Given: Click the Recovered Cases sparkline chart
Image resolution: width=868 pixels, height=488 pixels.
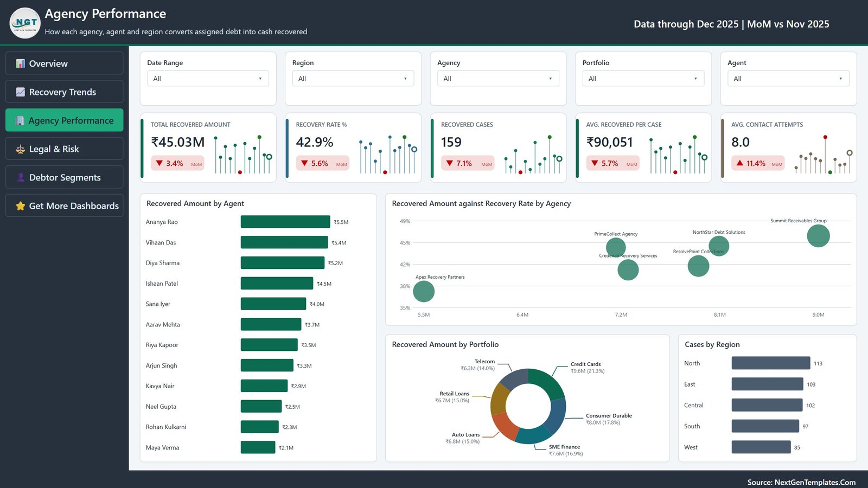Looking at the screenshot, I should pos(533,155).
